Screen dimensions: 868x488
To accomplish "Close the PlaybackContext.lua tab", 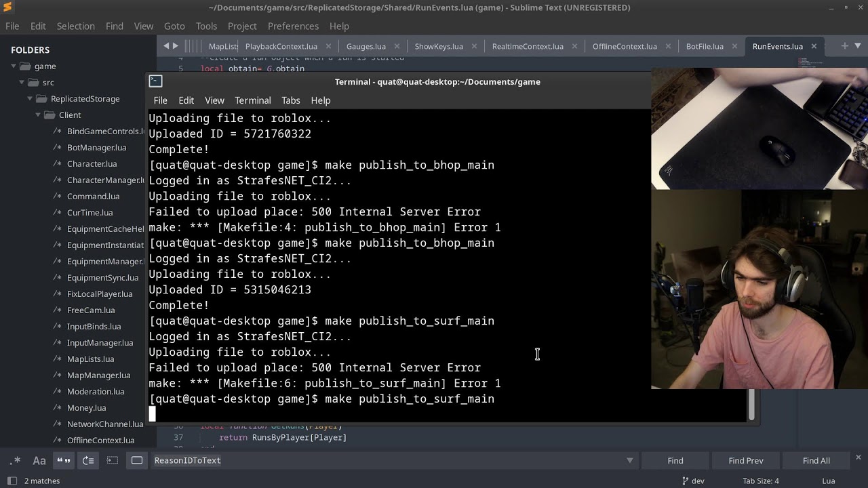I will click(329, 46).
